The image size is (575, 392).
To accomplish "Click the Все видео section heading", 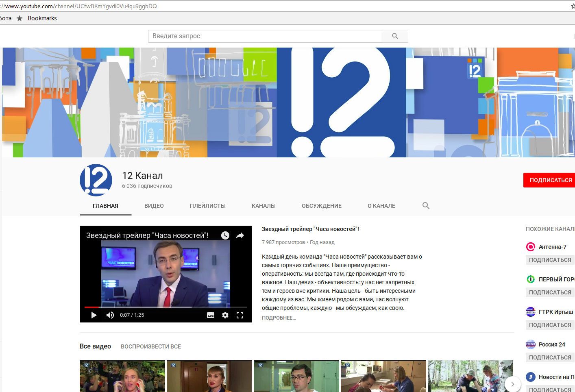I will [95, 346].
